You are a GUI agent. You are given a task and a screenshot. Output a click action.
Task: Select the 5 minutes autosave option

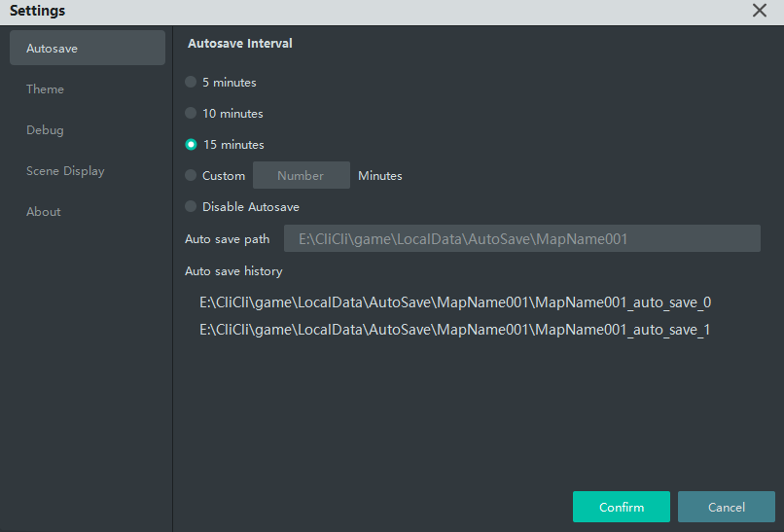(x=191, y=83)
